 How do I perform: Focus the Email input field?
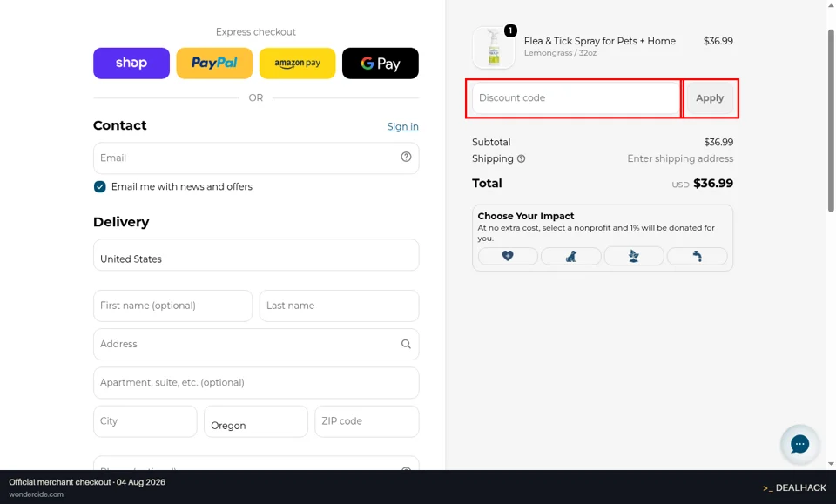point(256,158)
